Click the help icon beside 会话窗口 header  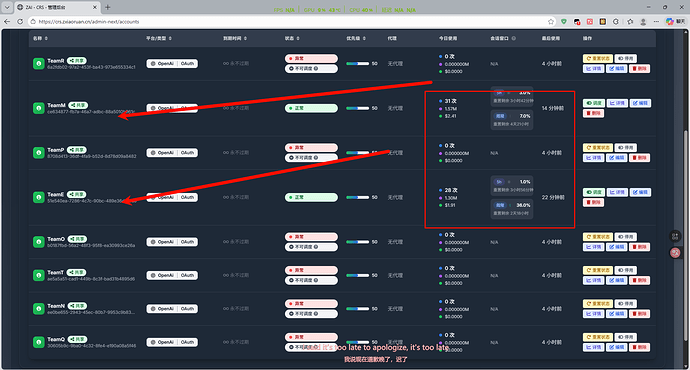click(514, 38)
